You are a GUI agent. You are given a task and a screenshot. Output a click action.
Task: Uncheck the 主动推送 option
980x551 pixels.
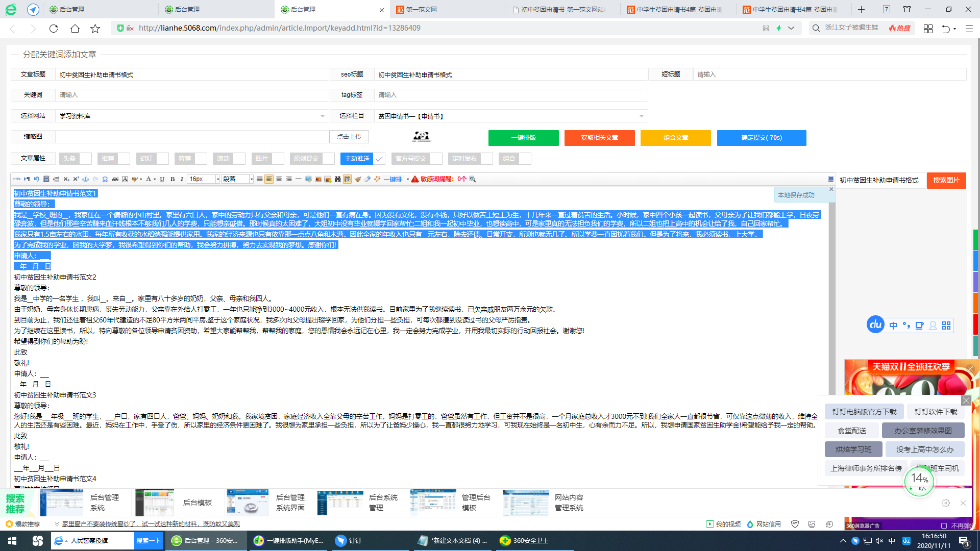(x=379, y=159)
